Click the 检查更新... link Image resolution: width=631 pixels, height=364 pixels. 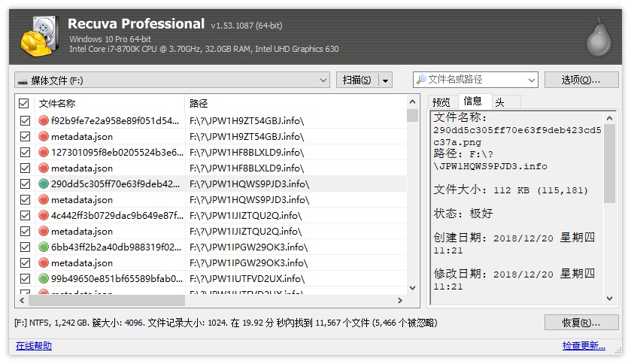(584, 345)
